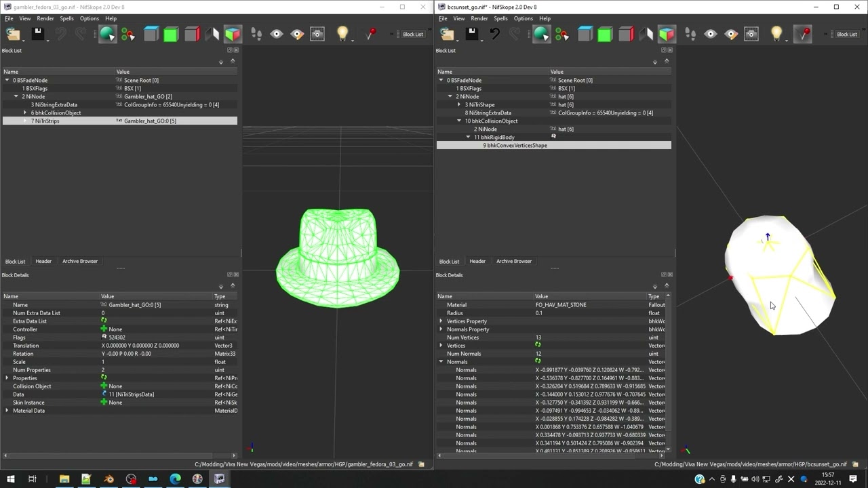Click Data link 11 [NiTriStripsData]
Image resolution: width=868 pixels, height=488 pixels.
click(x=131, y=394)
